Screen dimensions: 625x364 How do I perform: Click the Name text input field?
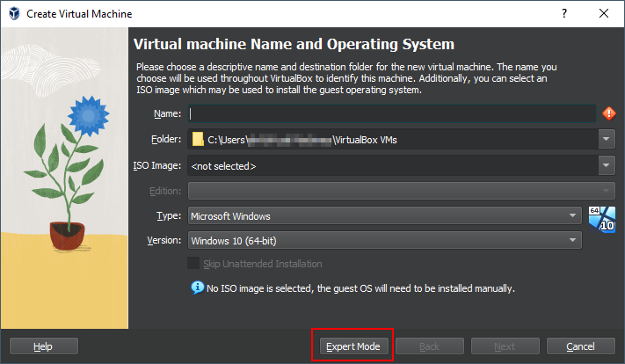(392, 113)
